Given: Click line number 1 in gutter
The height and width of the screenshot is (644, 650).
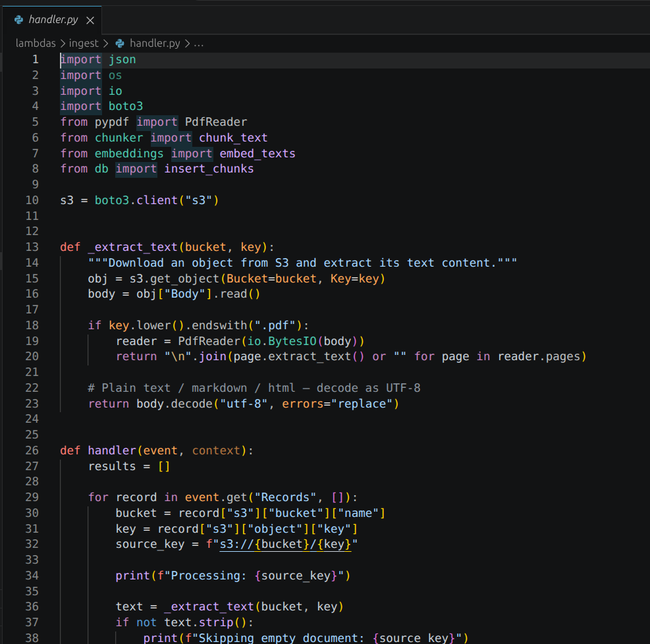Looking at the screenshot, I should pos(36,60).
